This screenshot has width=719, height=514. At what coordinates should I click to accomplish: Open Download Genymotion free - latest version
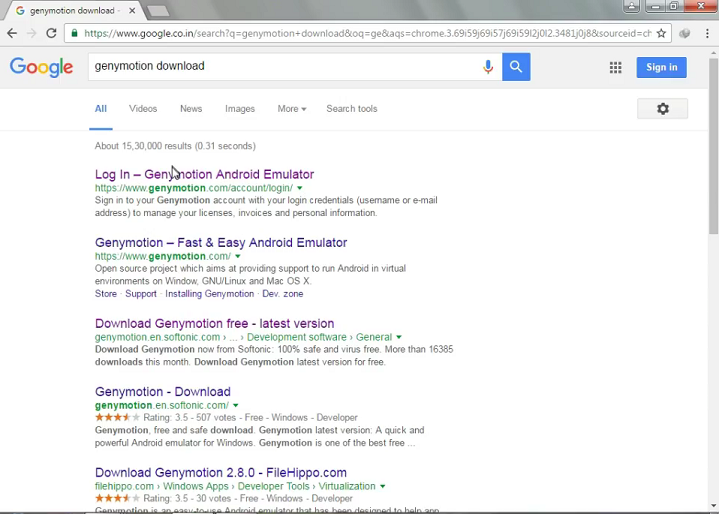(x=215, y=323)
